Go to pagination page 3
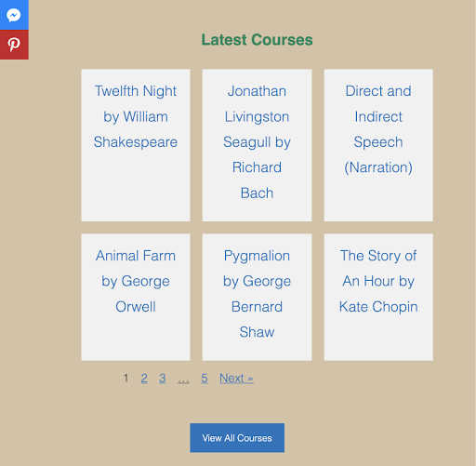This screenshot has width=476, height=466. pos(163,379)
